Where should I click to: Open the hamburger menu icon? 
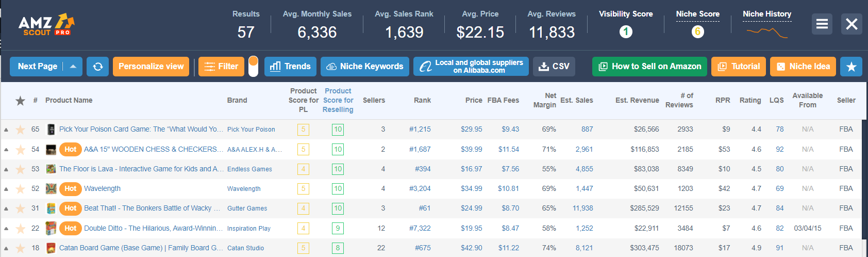pyautogui.click(x=822, y=24)
